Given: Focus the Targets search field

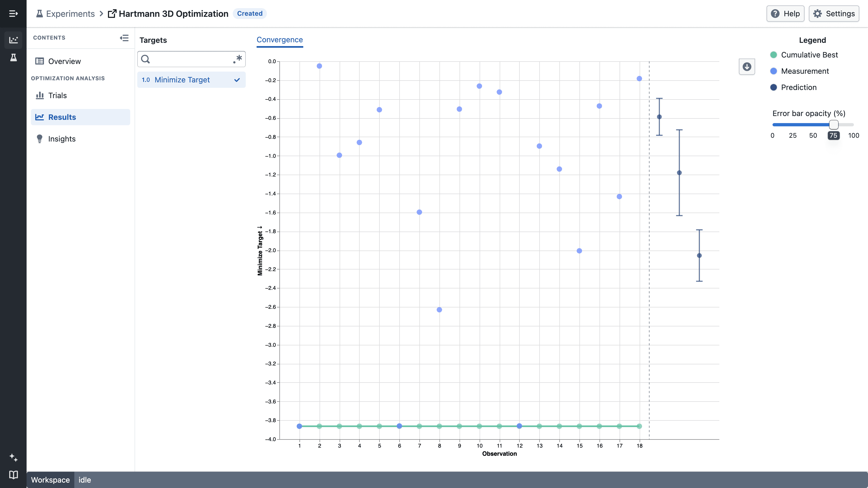Looking at the screenshot, I should [191, 59].
